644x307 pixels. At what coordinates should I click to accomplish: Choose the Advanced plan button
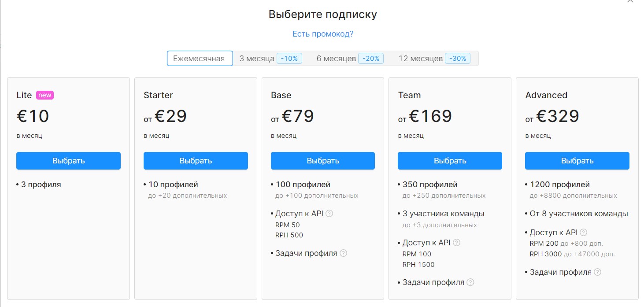[x=577, y=161]
